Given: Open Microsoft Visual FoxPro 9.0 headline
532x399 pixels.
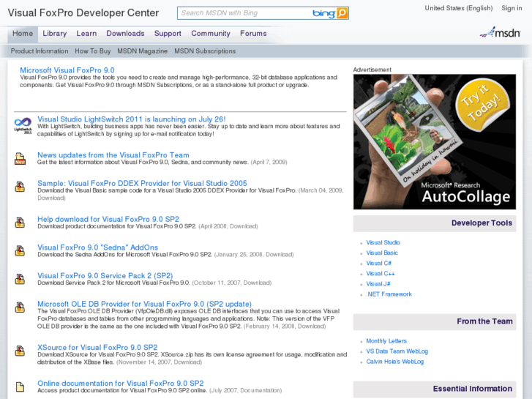Looking at the screenshot, I should pyautogui.click(x=67, y=70).
